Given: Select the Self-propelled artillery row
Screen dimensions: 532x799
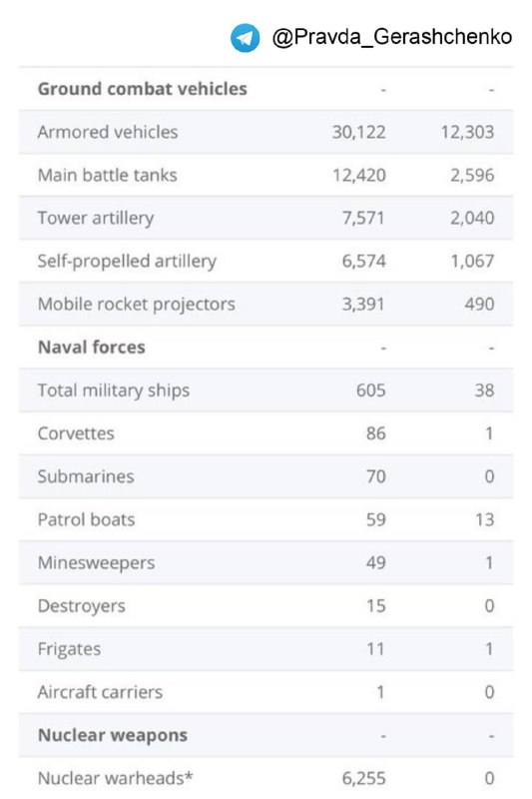Looking at the screenshot, I should (x=266, y=261).
